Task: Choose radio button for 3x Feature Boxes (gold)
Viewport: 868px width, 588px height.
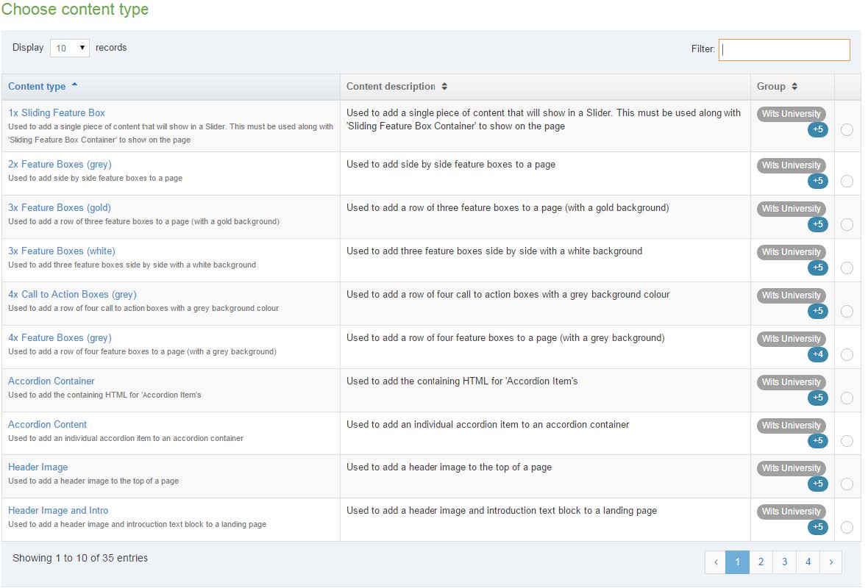Action: click(x=847, y=225)
